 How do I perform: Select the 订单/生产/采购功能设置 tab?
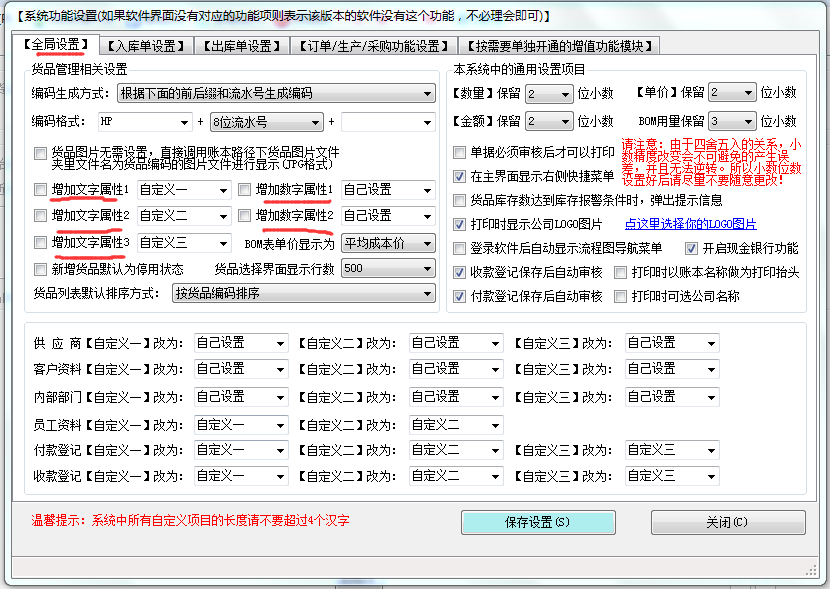coord(373,46)
